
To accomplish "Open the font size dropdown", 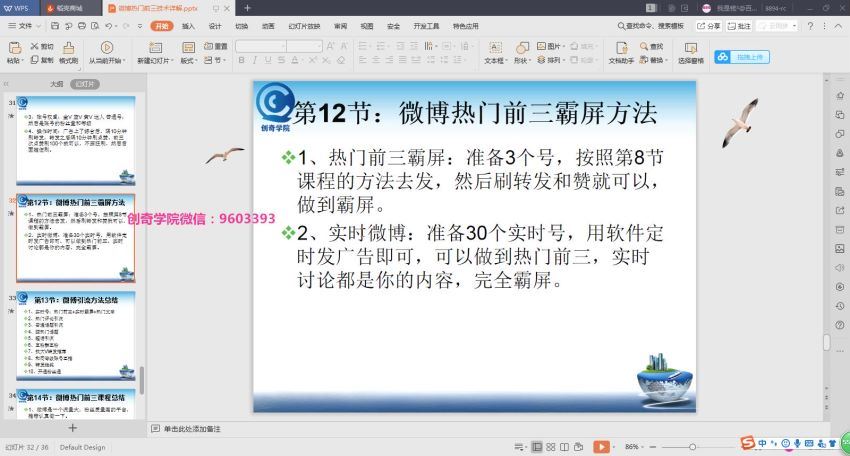I will (x=319, y=46).
